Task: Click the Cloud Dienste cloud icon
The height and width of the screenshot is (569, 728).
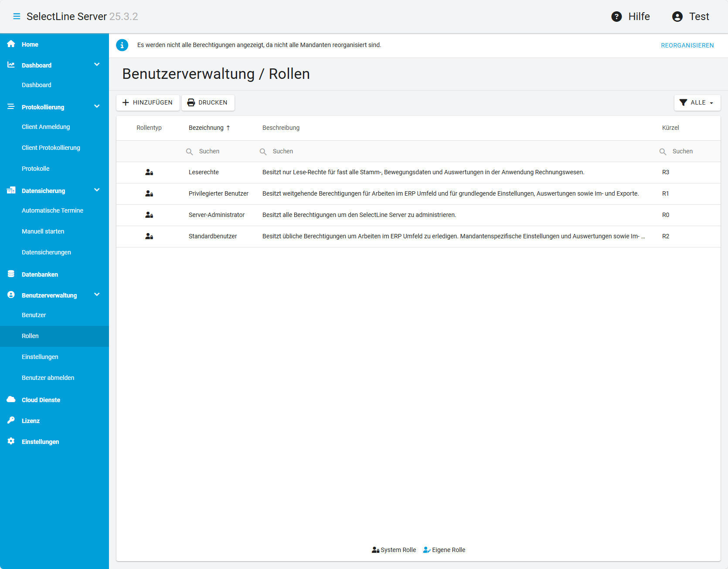Action: click(11, 400)
